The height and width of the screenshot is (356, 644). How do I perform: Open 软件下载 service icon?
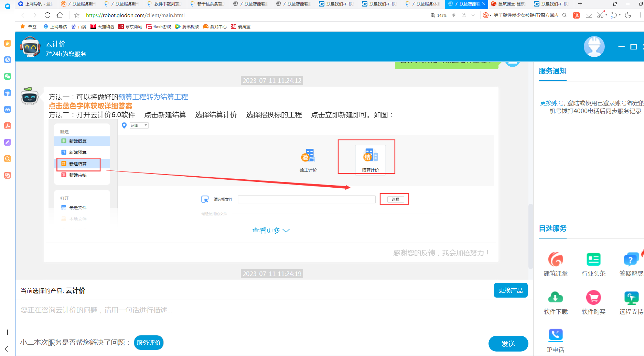556,302
